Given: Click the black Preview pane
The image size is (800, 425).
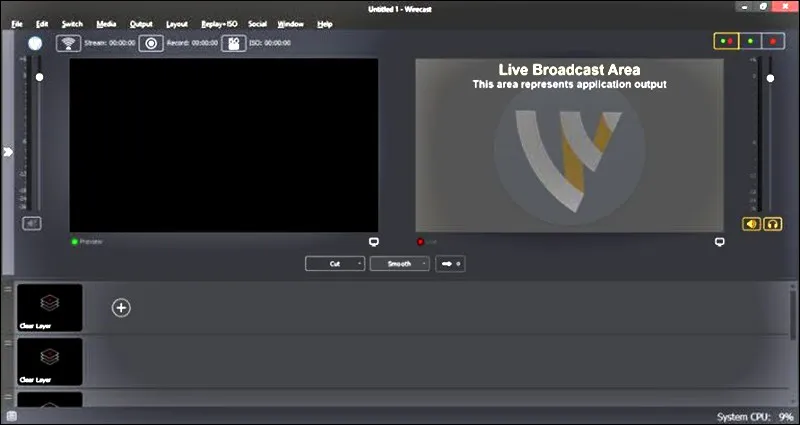Looking at the screenshot, I should click(223, 145).
